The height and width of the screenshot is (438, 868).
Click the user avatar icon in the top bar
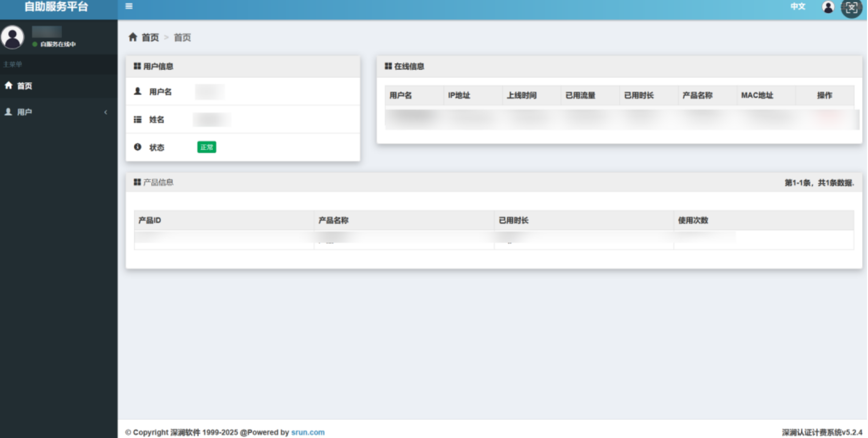828,7
